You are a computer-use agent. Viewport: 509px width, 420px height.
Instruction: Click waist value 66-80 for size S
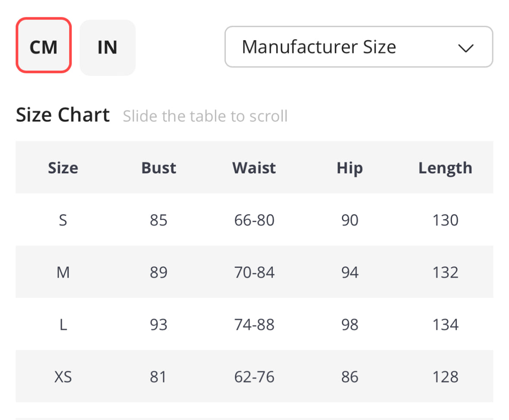coord(254,220)
